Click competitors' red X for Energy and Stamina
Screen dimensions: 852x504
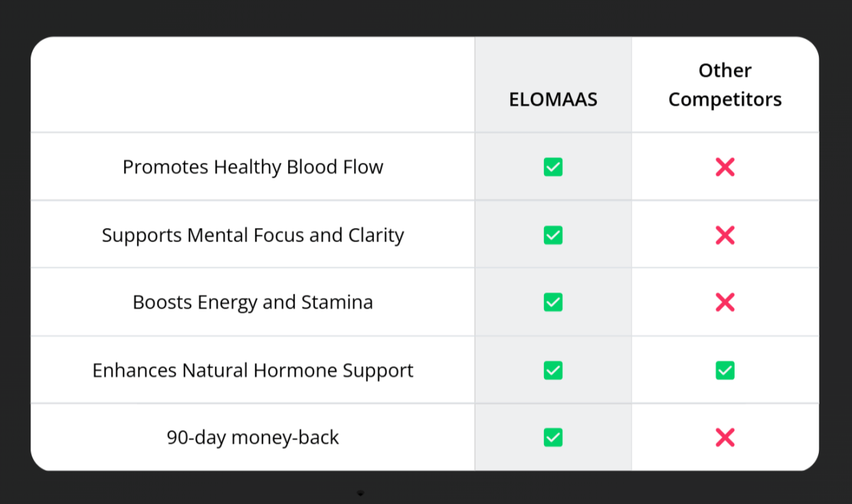[x=725, y=302]
